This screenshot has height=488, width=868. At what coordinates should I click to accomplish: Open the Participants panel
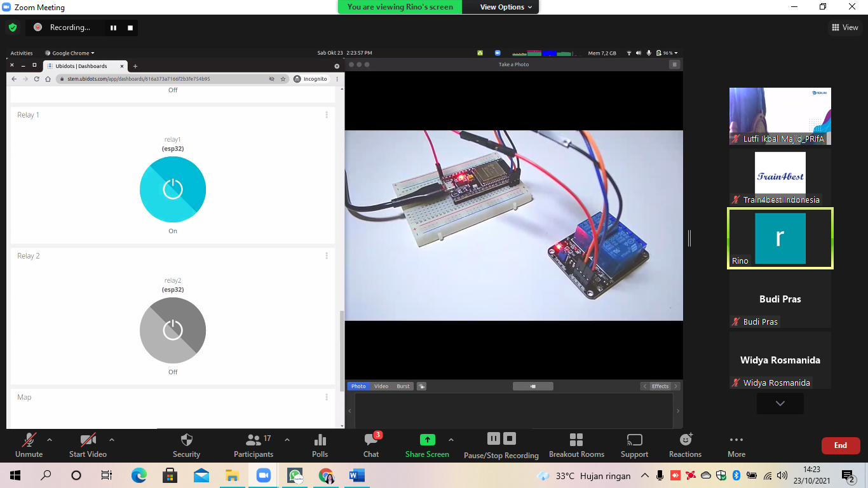coord(253,445)
